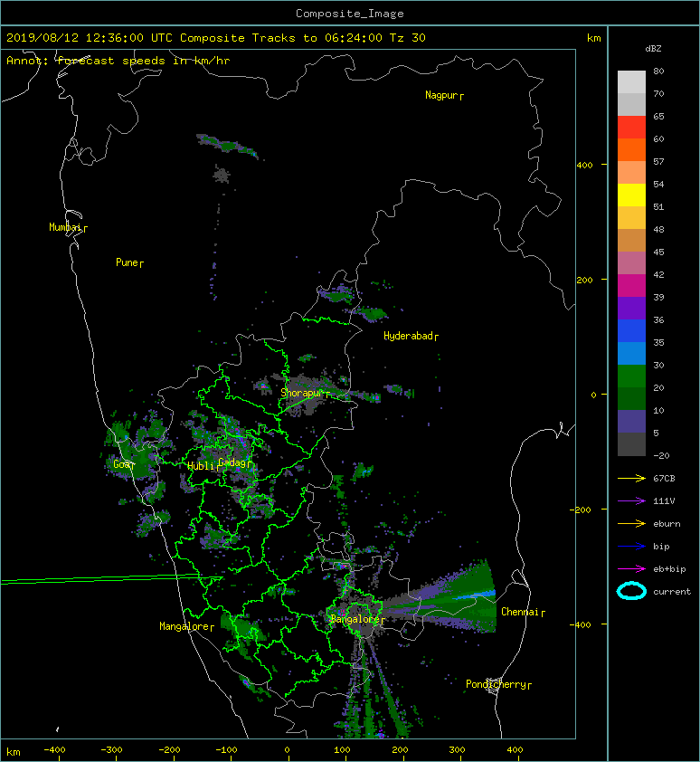Click the 300 tick on bottom axis
The image size is (700, 762).
(457, 750)
